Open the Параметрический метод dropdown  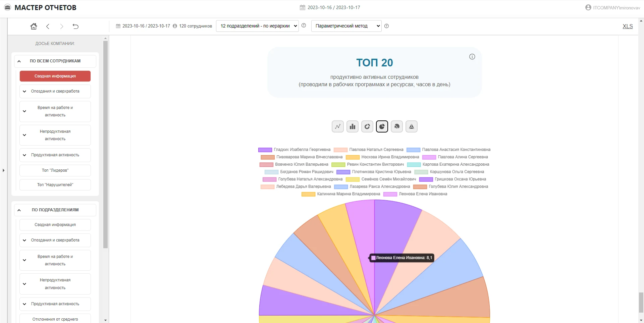(x=346, y=26)
